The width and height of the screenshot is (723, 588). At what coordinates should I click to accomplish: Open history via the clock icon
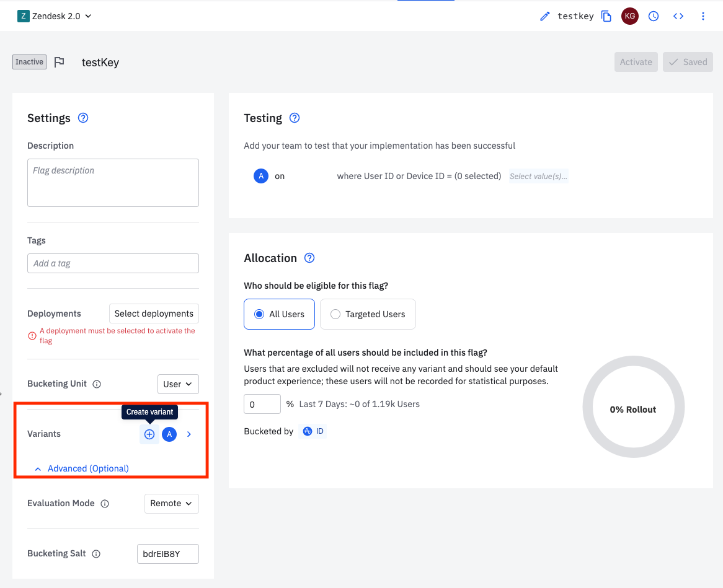click(x=654, y=16)
